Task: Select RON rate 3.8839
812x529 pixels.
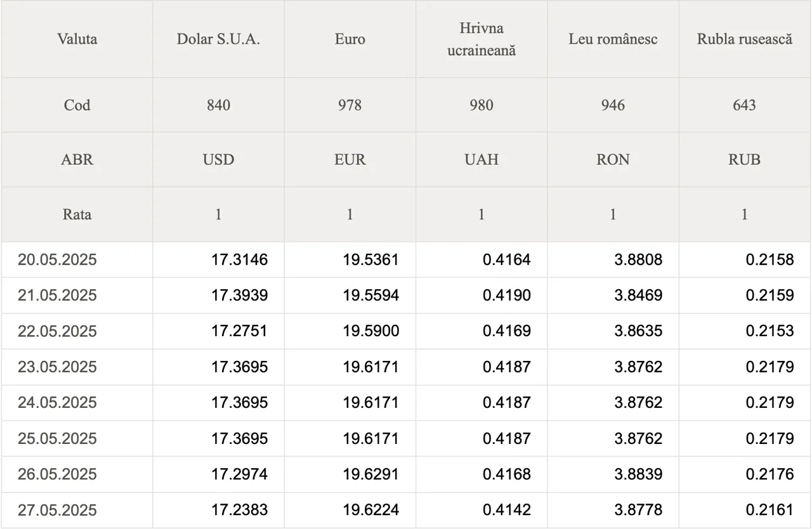Action: (x=638, y=474)
